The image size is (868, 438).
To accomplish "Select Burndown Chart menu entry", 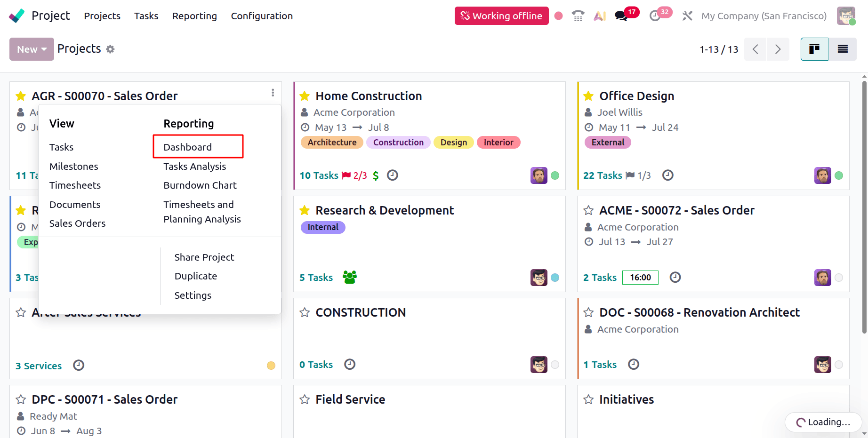I will coord(200,185).
